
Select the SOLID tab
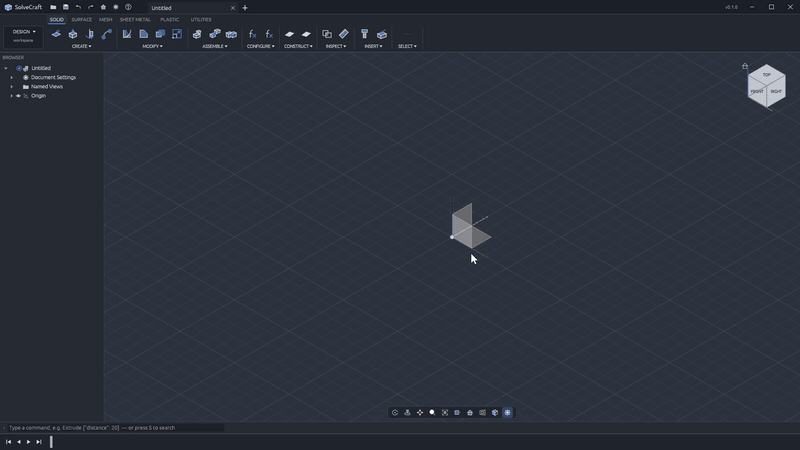(57, 20)
